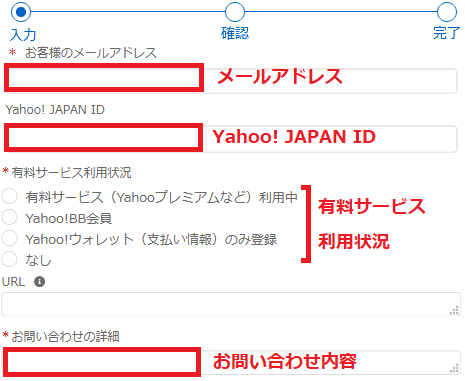465x381 pixels.
Task: Click the お問い合わせの詳細 resize grip
Action: 454,368
